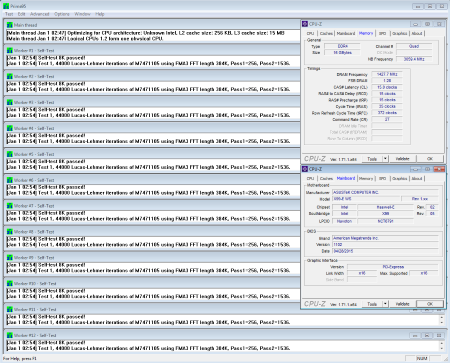Click the Worker #5 - Self-Test title bar
The height and width of the screenshot is (363, 450).
point(152,154)
